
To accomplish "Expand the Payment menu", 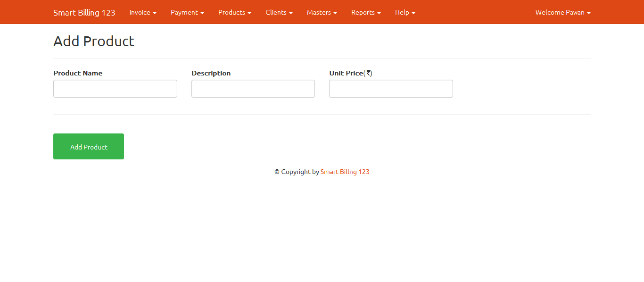I will pyautogui.click(x=187, y=12).
